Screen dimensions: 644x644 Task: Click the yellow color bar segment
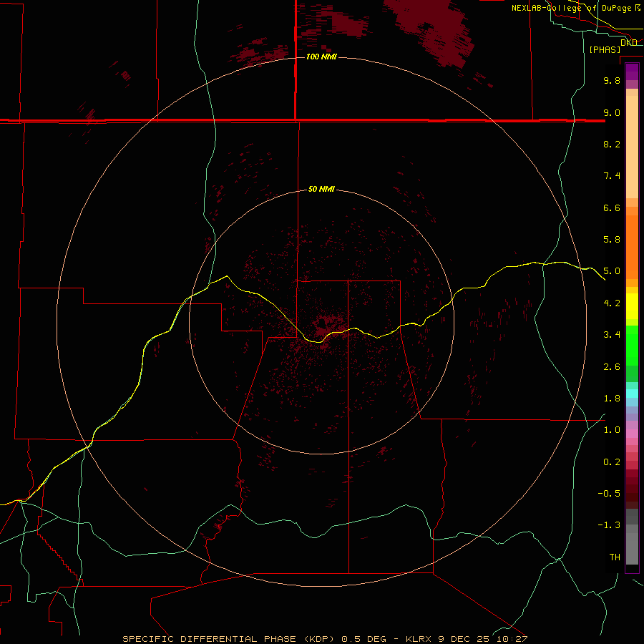(x=632, y=306)
